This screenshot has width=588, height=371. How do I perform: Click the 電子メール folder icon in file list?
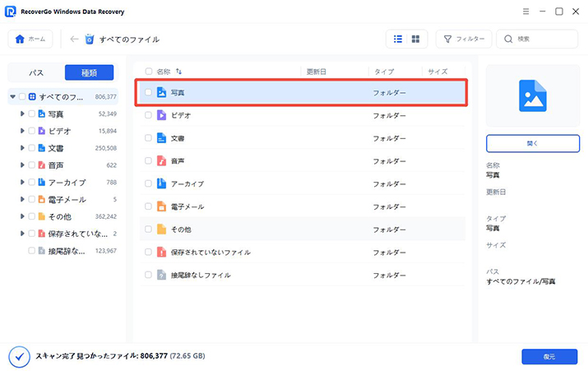(x=161, y=206)
